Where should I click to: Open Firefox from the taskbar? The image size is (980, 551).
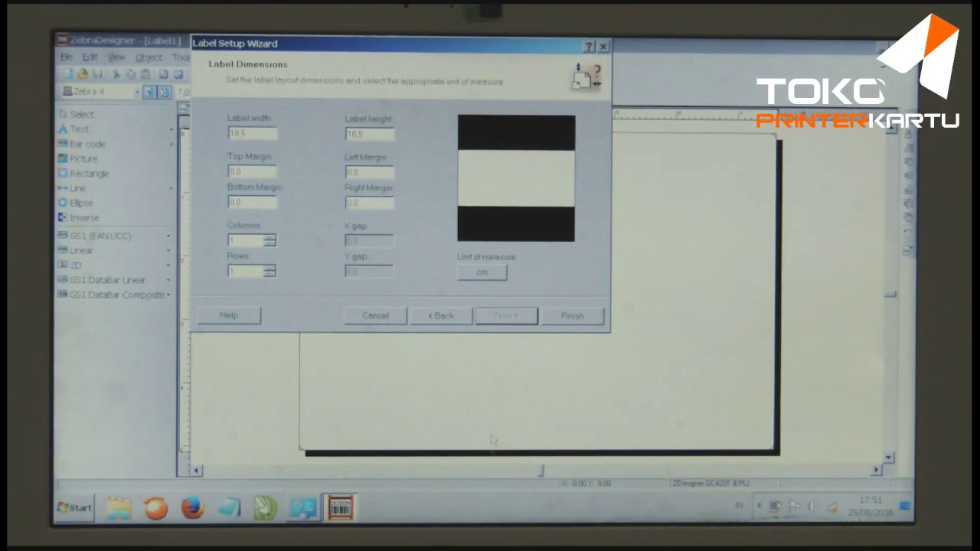192,508
